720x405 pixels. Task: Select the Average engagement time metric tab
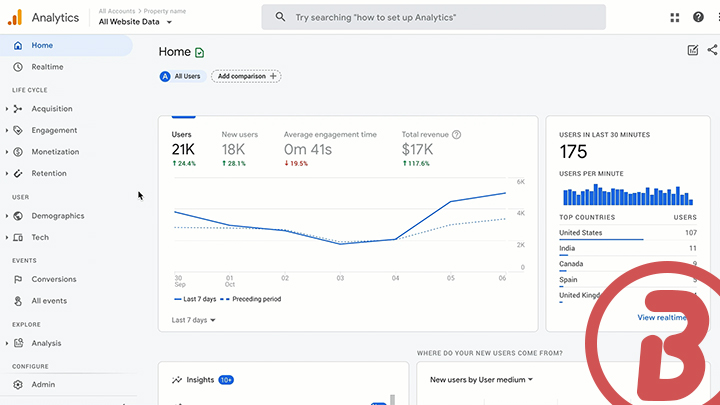tap(330, 148)
